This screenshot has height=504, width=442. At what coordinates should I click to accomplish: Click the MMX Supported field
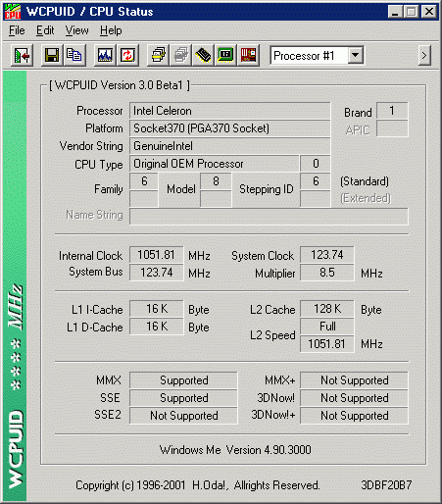click(183, 380)
